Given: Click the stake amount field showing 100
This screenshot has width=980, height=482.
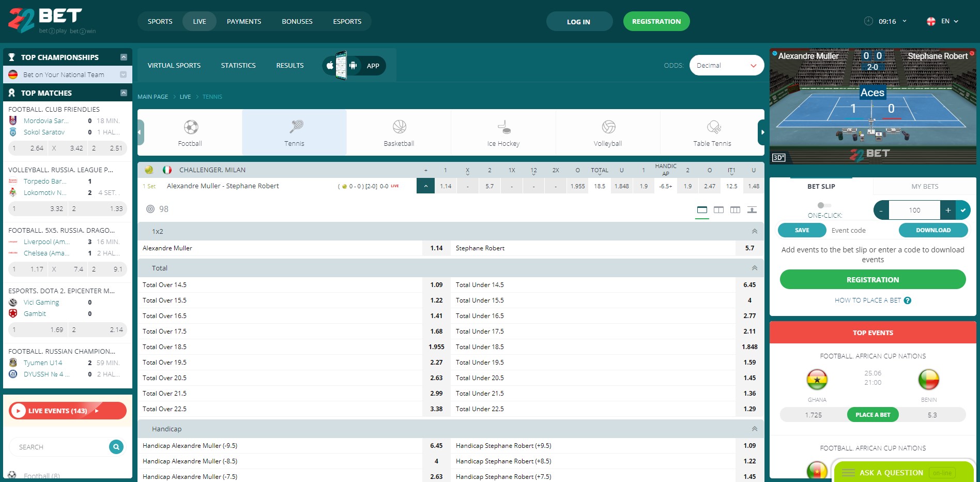Looking at the screenshot, I should click(x=915, y=210).
